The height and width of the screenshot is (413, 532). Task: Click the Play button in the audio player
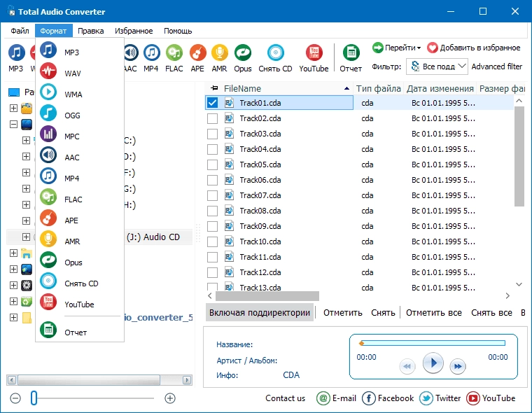[433, 363]
